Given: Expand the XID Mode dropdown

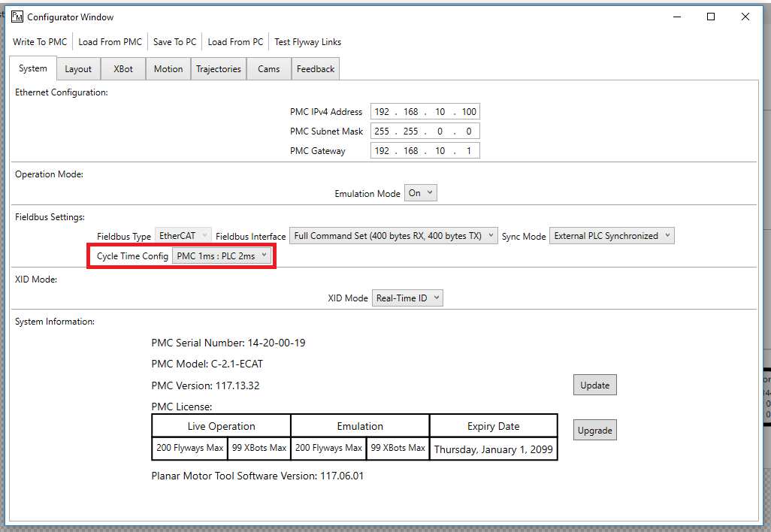Looking at the screenshot, I should (x=407, y=298).
